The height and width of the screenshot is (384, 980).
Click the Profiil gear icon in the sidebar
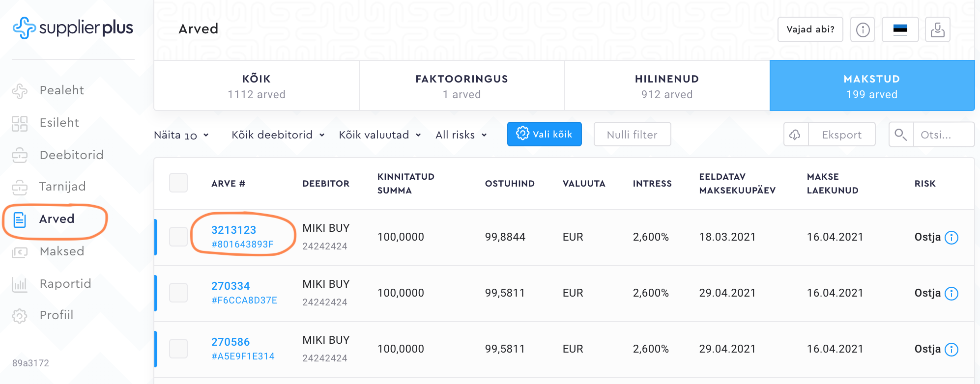pos(20,316)
